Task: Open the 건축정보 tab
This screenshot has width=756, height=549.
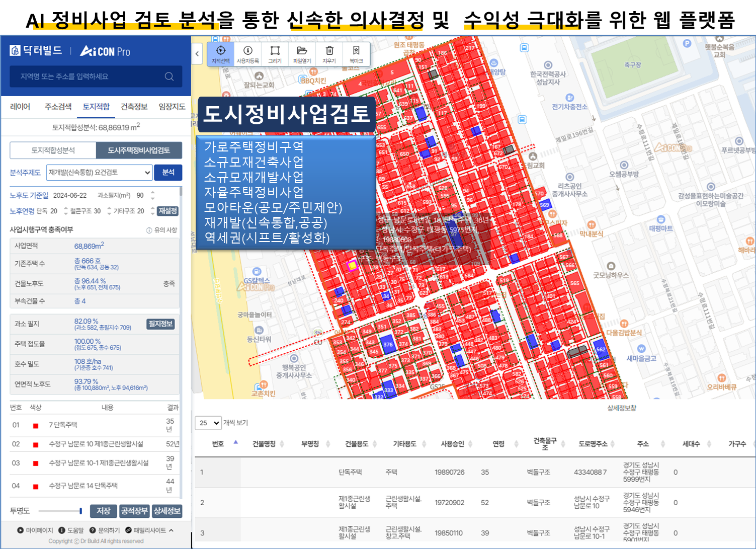Action: pos(134,107)
